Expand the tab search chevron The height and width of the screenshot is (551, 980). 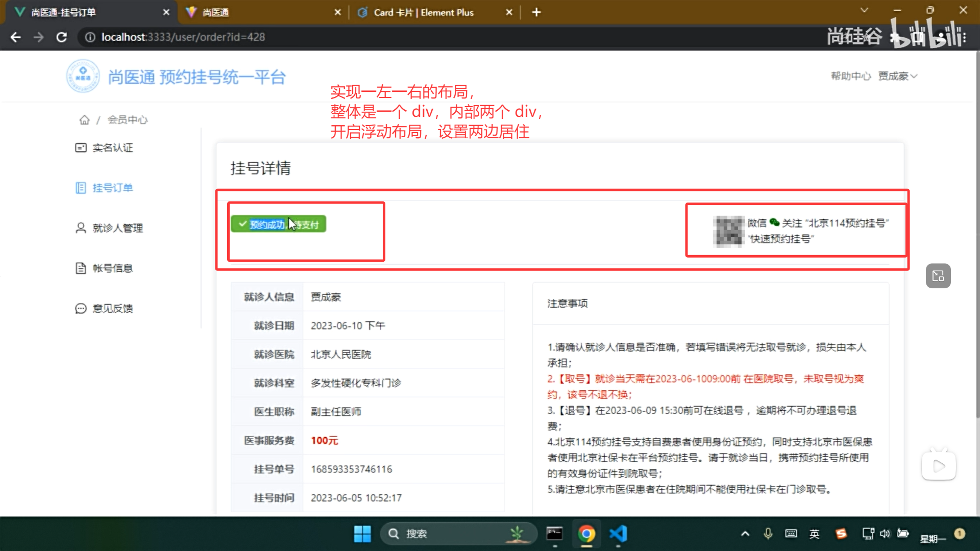pyautogui.click(x=864, y=10)
